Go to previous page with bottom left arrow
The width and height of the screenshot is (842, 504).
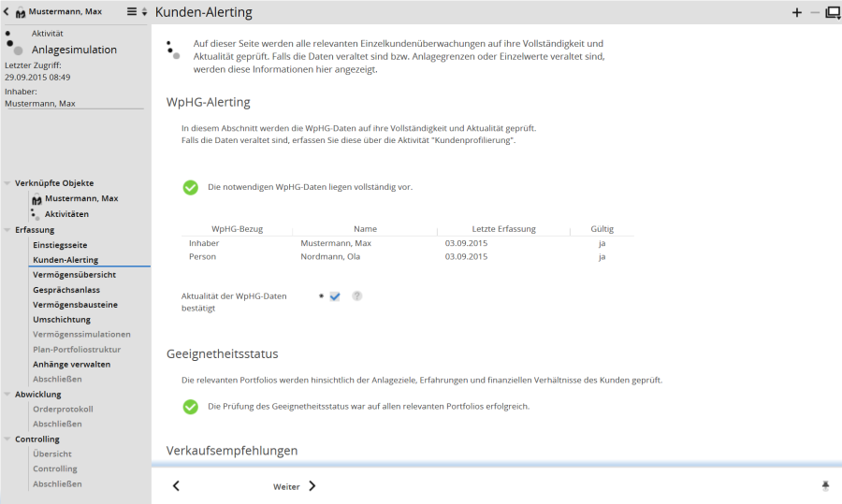(176, 485)
